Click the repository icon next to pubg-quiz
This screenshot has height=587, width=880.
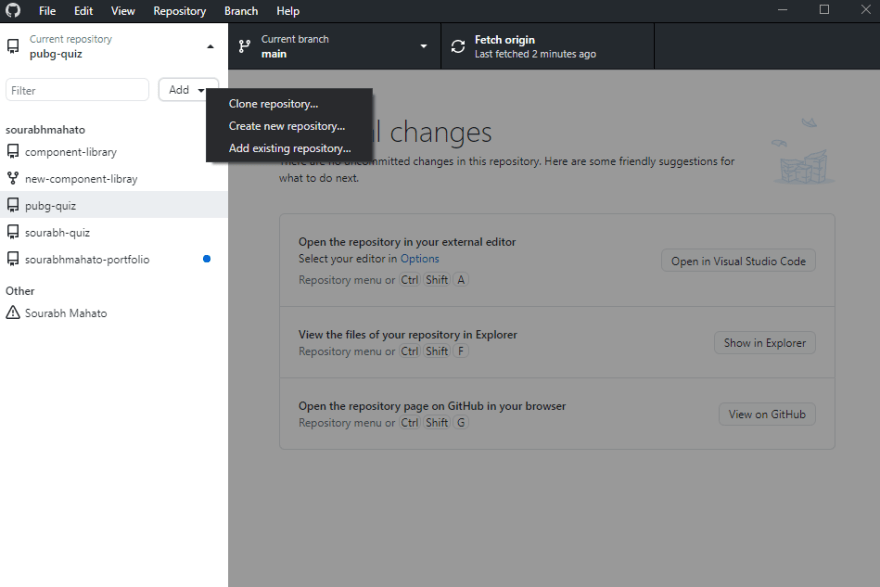[13, 205]
